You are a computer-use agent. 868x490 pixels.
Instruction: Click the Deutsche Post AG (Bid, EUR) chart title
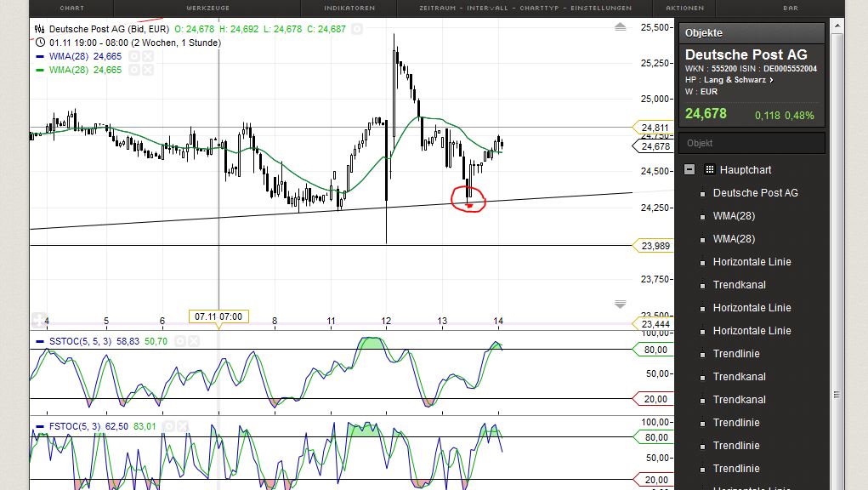coord(109,29)
